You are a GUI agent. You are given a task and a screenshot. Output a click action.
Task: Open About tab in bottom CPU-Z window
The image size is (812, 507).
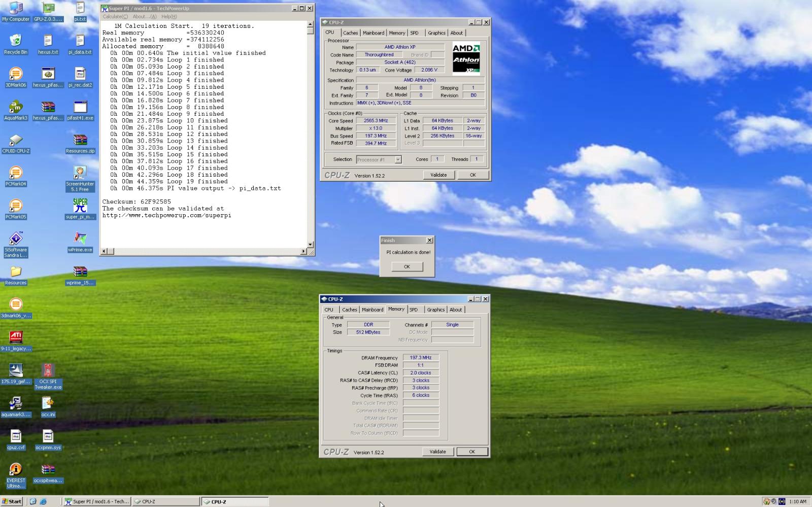456,310
